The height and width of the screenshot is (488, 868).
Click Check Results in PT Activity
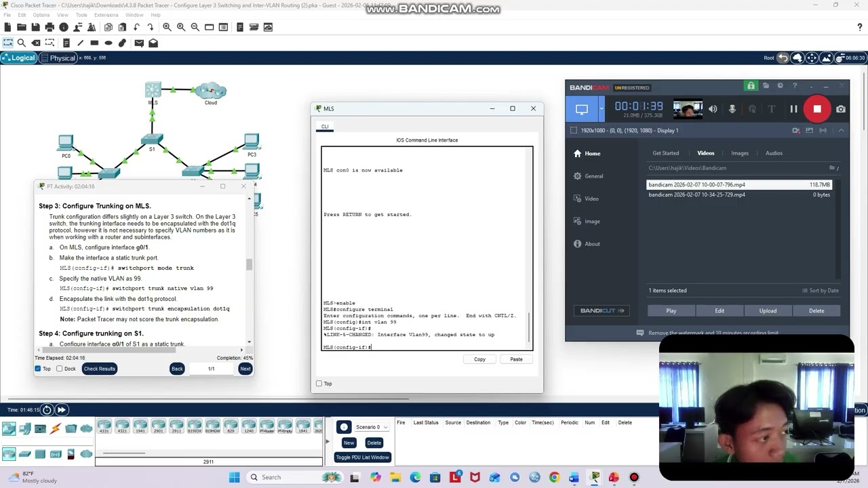coord(99,369)
